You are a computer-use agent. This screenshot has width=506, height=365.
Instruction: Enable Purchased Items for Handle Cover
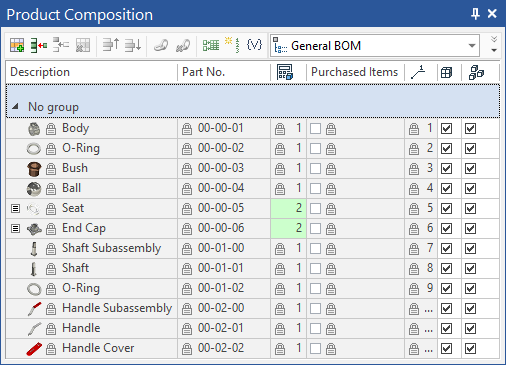[x=315, y=349]
